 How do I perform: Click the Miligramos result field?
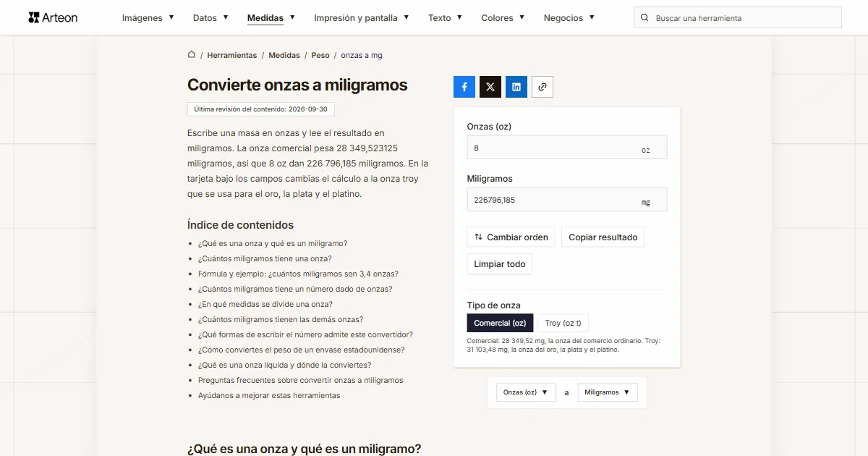[x=567, y=200]
